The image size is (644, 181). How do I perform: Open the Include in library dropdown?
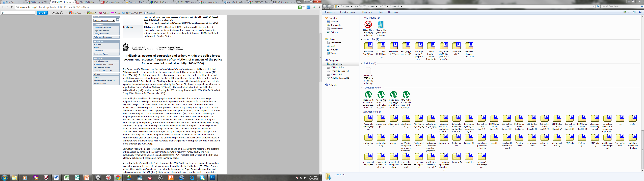tap(348, 12)
